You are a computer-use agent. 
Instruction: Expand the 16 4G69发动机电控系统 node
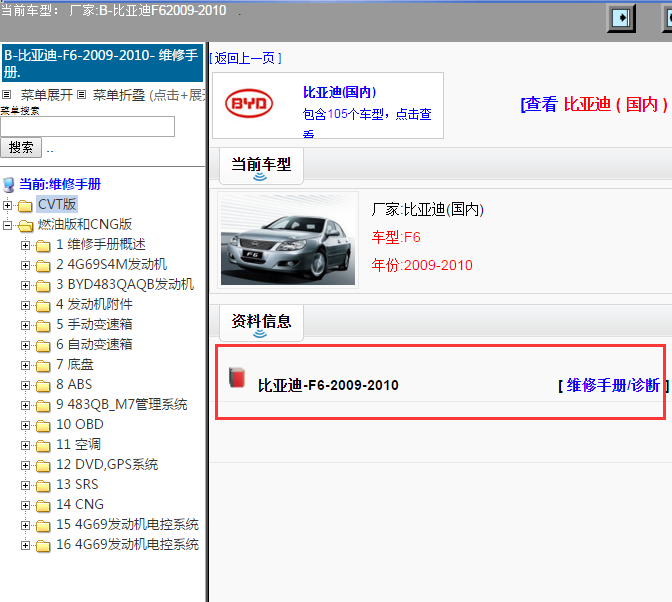(25, 545)
